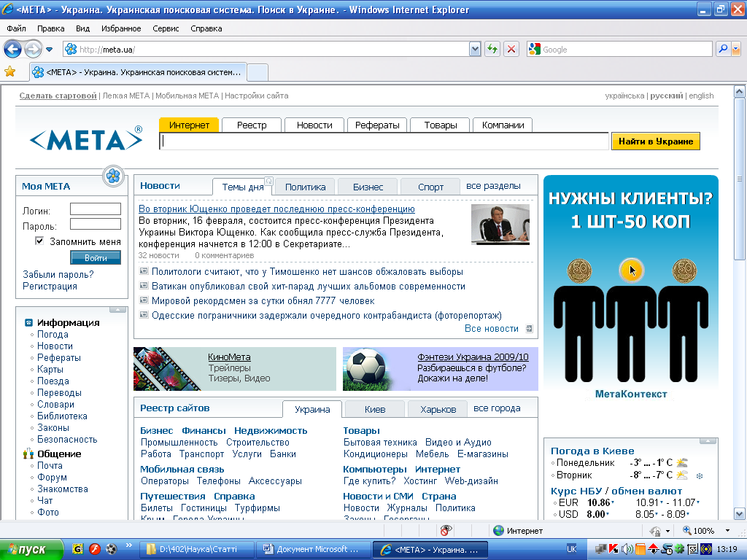Select the Реестр search tab
The image size is (747, 560).
point(252,125)
